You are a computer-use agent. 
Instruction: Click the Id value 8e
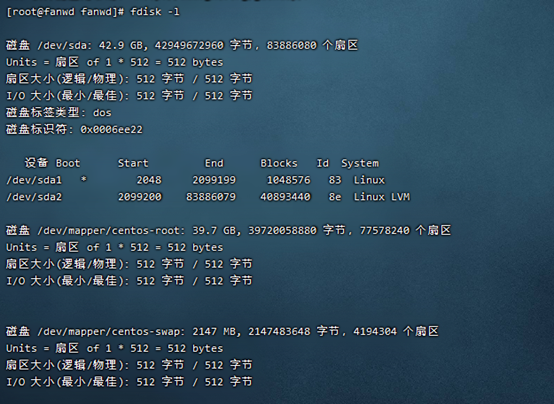tap(335, 197)
